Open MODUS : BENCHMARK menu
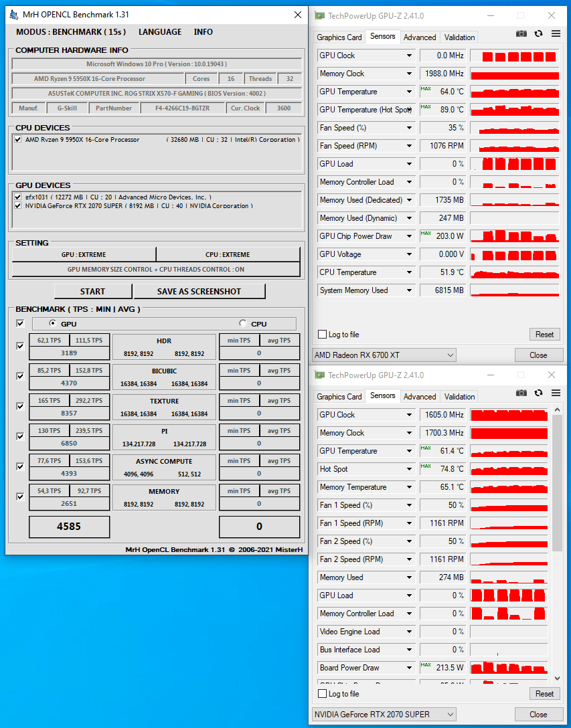 point(71,32)
